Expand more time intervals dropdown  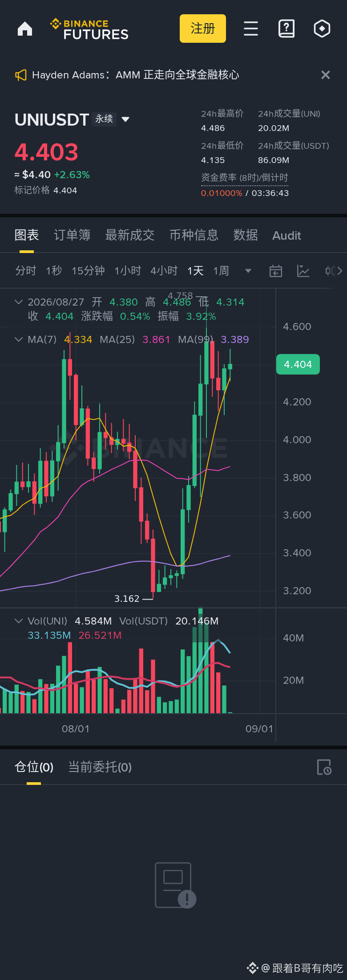[x=248, y=271]
